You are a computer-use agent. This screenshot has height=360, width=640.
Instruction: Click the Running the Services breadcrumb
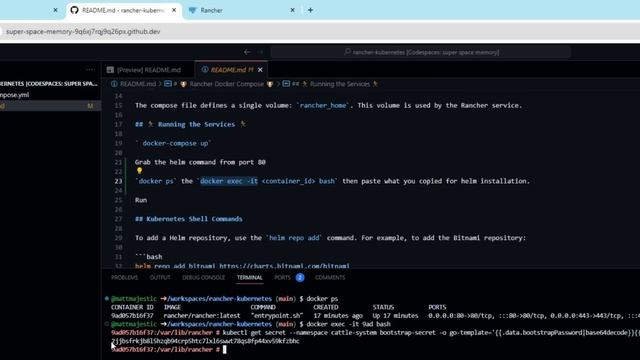click(x=340, y=84)
